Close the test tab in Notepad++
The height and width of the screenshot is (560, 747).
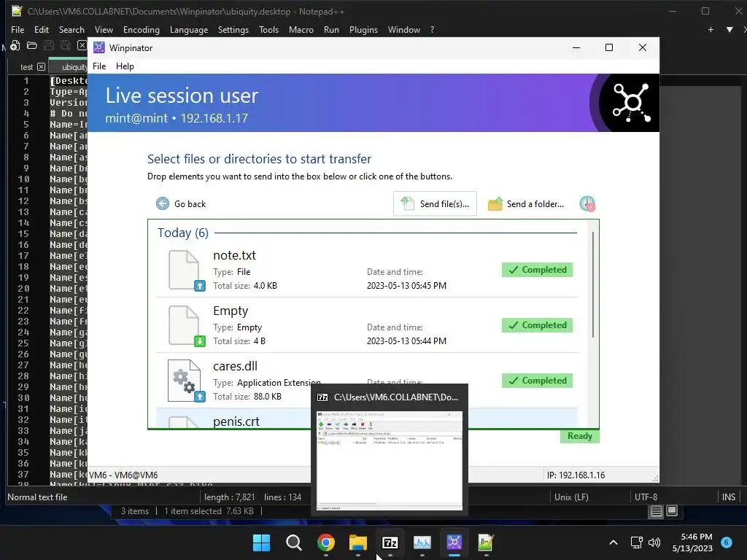point(42,66)
